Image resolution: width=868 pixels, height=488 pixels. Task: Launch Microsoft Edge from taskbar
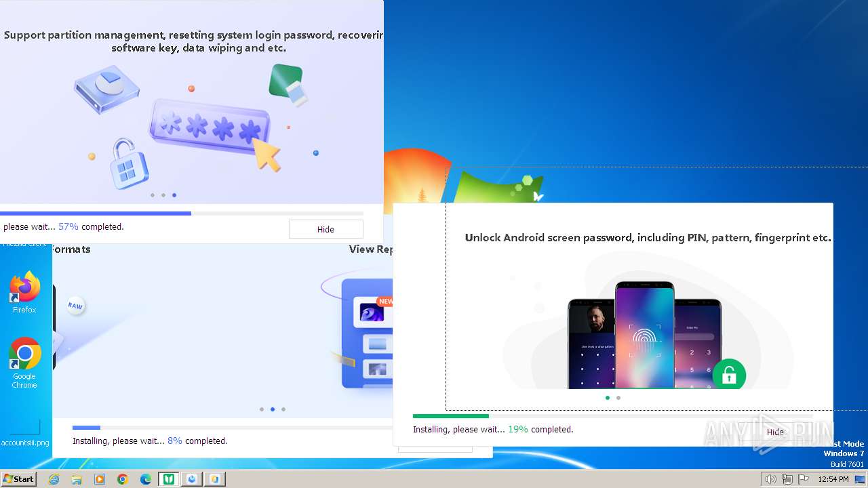146,479
